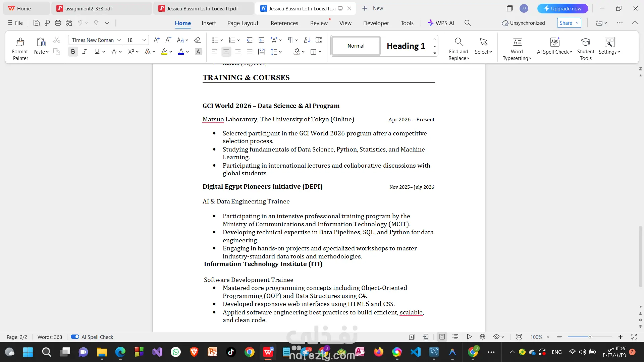
Task: Click the Borders icon in the ribbon
Action: click(313, 52)
